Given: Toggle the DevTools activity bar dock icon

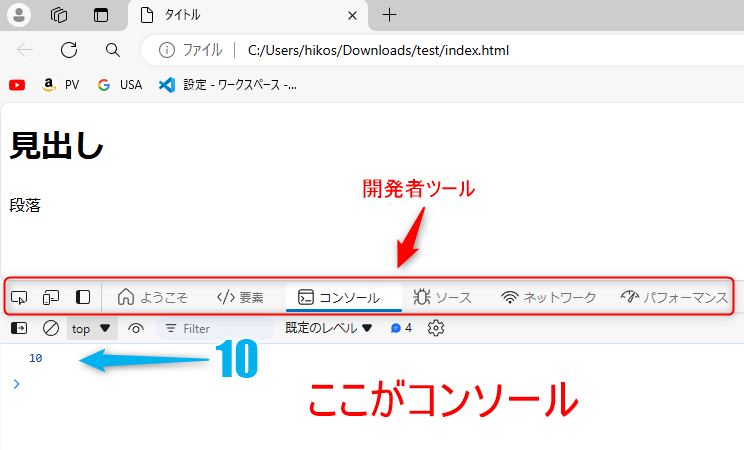Looking at the screenshot, I should 83,297.
